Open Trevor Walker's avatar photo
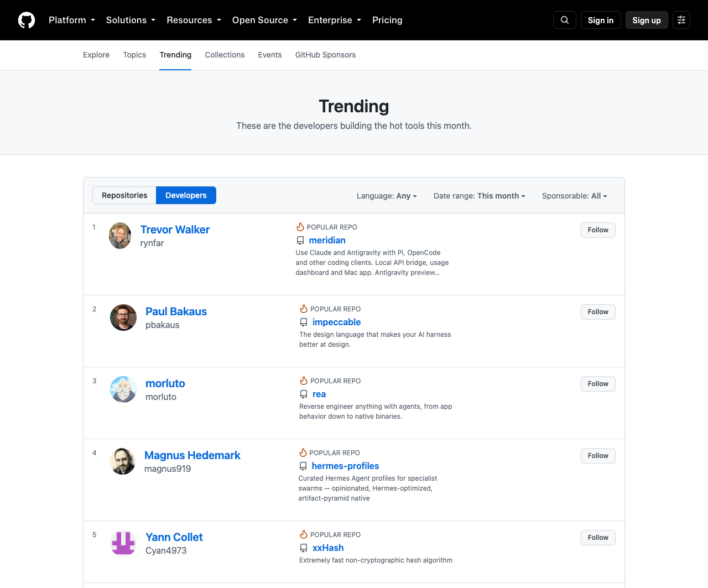The width and height of the screenshot is (708, 588). tap(120, 236)
